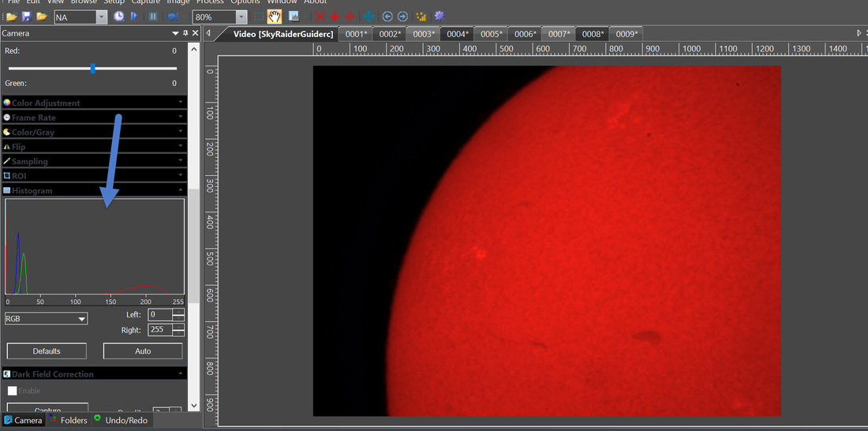868x431 pixels.
Task: Decrease the histogram Right value stepper
Action: (178, 333)
